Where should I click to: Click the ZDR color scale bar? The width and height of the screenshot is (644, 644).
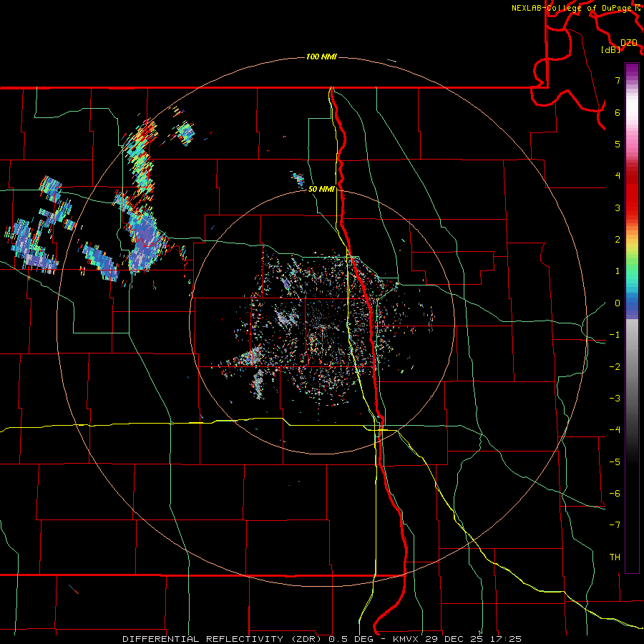coord(632,318)
